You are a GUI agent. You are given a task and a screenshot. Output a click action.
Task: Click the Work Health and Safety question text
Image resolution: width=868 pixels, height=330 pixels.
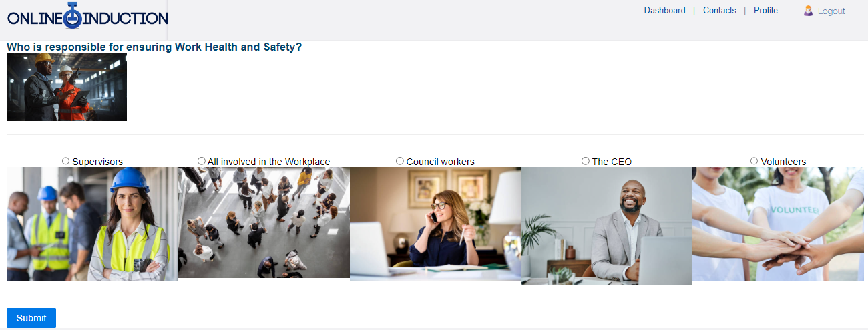(x=154, y=47)
